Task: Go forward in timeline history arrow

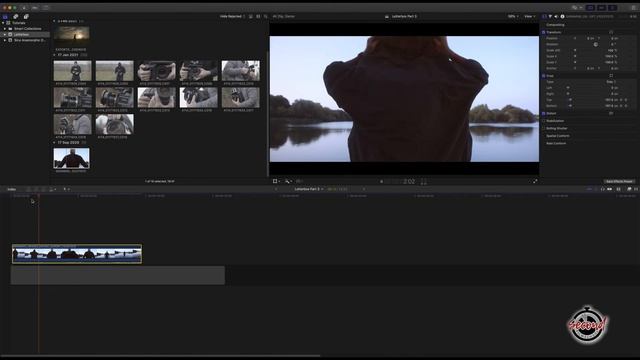Action: coord(364,189)
